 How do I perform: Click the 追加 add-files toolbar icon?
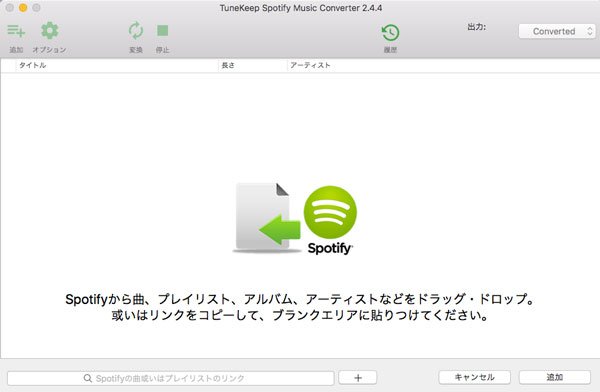[x=16, y=31]
